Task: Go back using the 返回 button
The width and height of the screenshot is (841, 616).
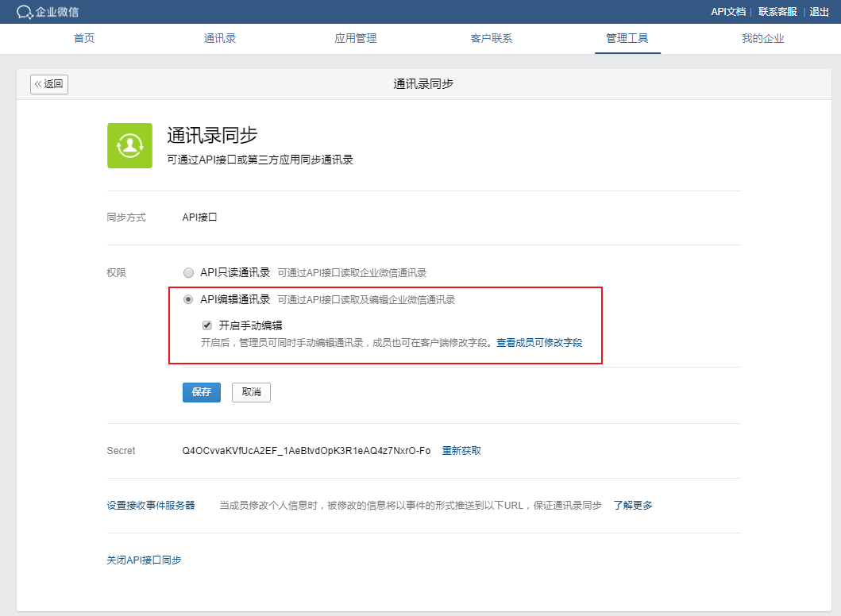Action: coord(49,84)
